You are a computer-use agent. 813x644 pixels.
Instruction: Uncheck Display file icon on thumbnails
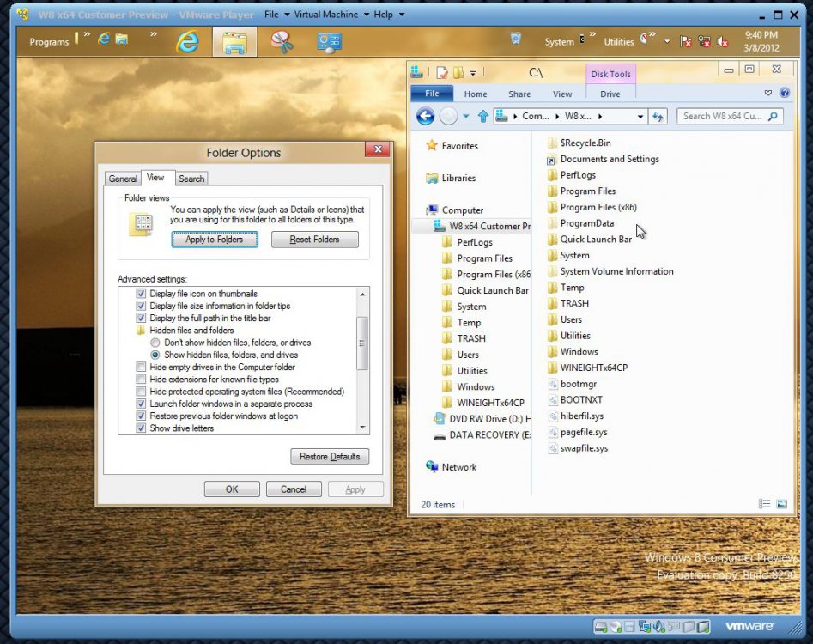[x=141, y=294]
